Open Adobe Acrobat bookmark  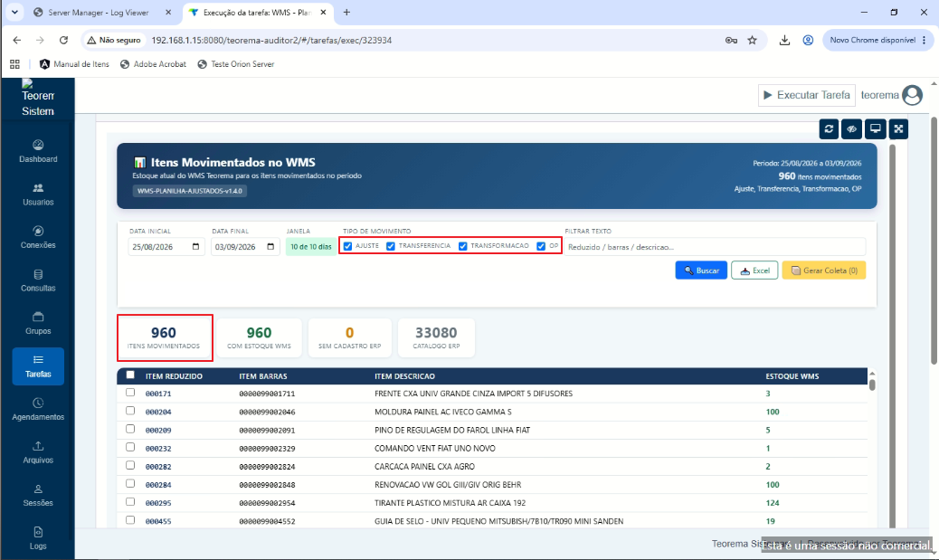tap(153, 64)
